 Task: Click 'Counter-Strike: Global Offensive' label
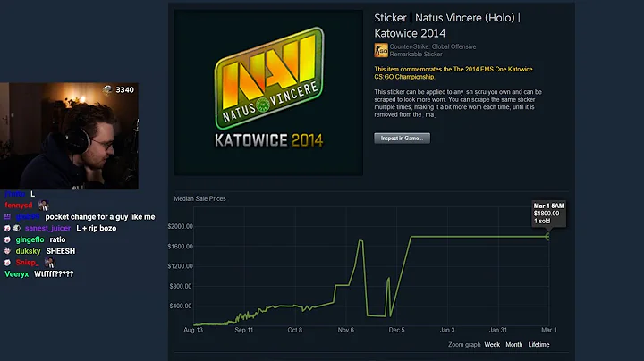[433, 46]
